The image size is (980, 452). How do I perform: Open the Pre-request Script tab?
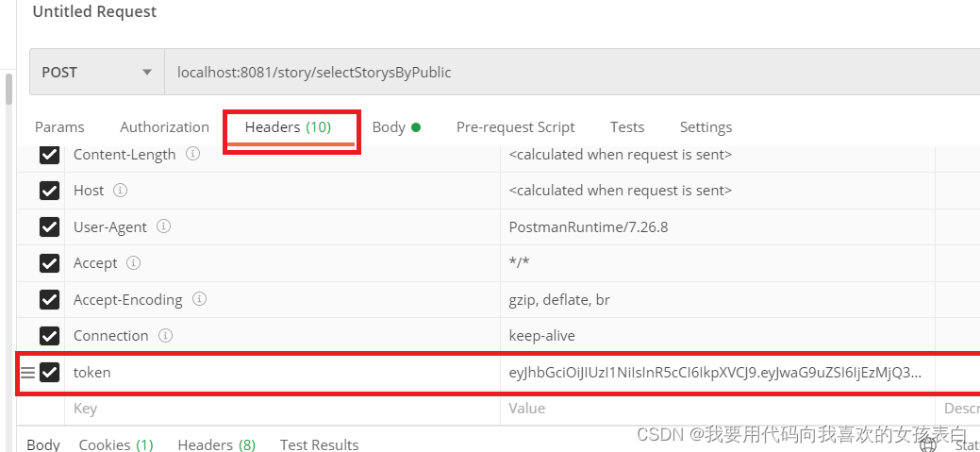pos(515,127)
